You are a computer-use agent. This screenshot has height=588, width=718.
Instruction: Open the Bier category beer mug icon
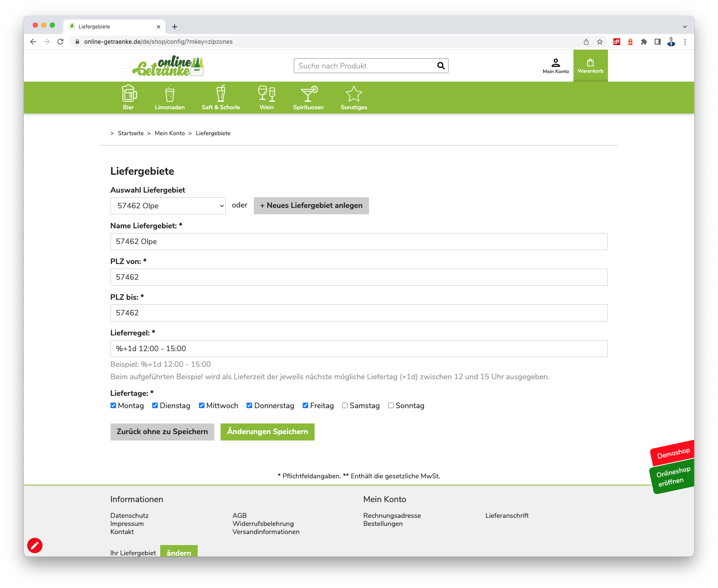pyautogui.click(x=129, y=94)
